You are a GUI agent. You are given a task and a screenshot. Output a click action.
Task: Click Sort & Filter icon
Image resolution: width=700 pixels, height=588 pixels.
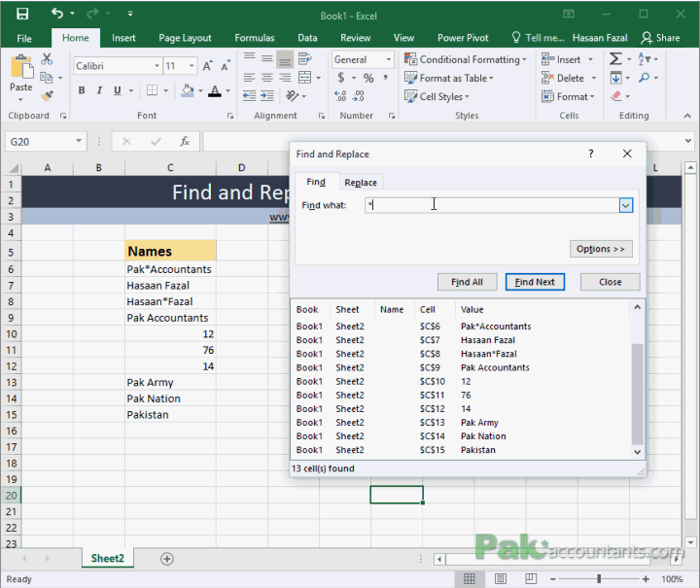[645, 58]
